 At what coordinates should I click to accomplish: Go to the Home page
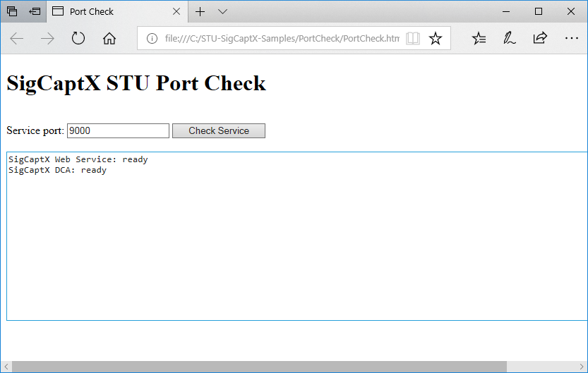109,38
